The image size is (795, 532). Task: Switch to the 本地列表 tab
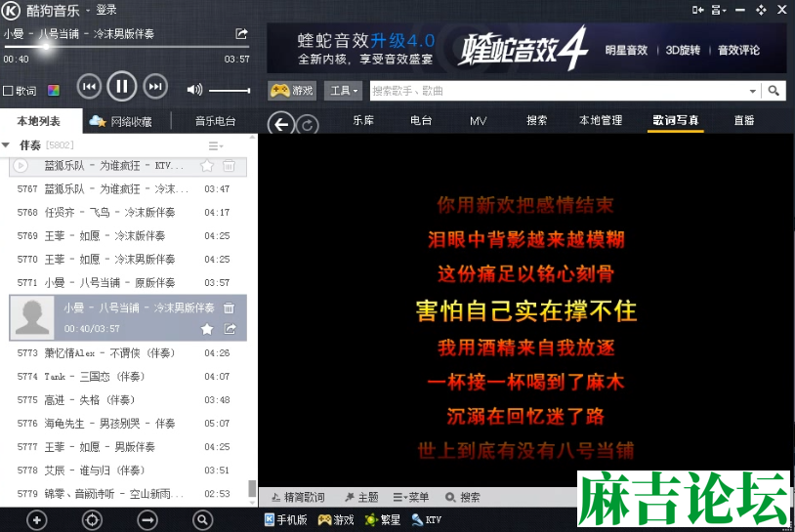[39, 121]
